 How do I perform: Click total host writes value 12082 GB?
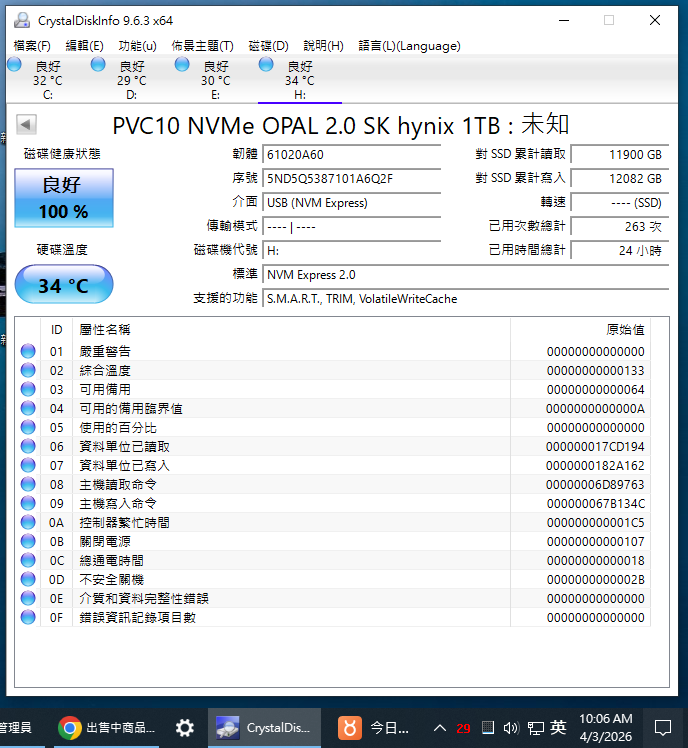620,178
